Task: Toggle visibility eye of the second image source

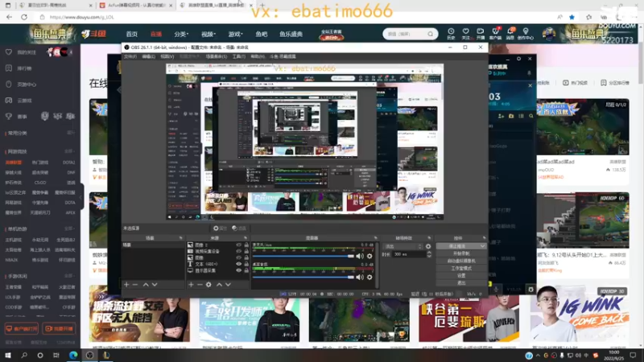Action: point(238,257)
